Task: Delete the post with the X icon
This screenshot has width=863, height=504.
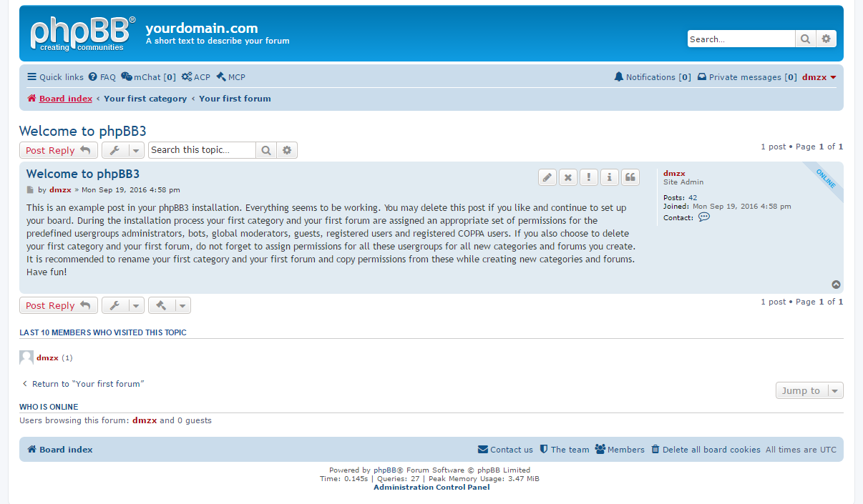Action: pyautogui.click(x=567, y=177)
